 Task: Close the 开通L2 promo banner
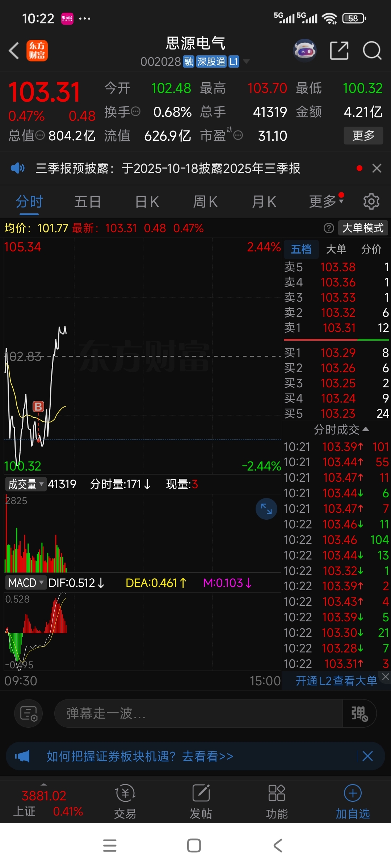tap(385, 676)
